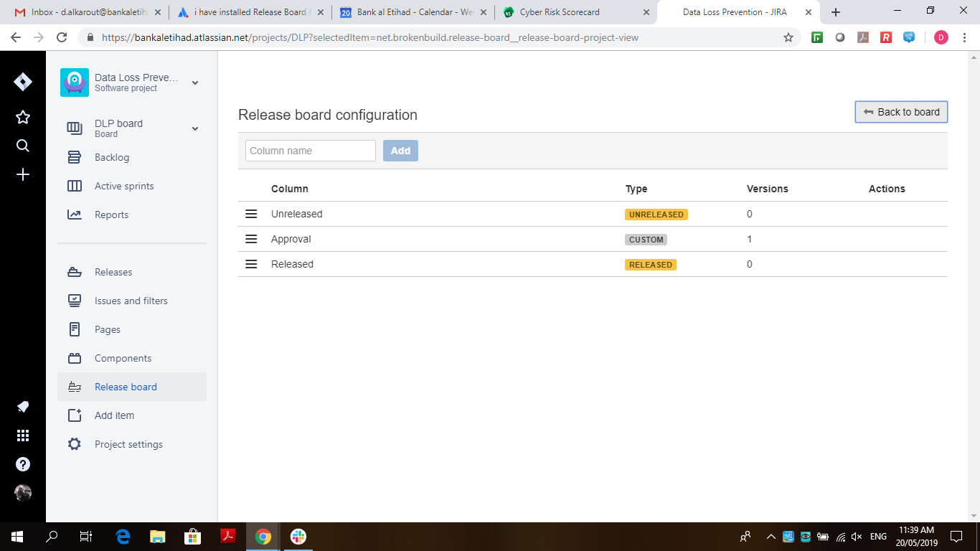Viewport: 980px width, 551px height.
Task: Expand the Data Loss Prevention project chevron
Action: (x=194, y=83)
